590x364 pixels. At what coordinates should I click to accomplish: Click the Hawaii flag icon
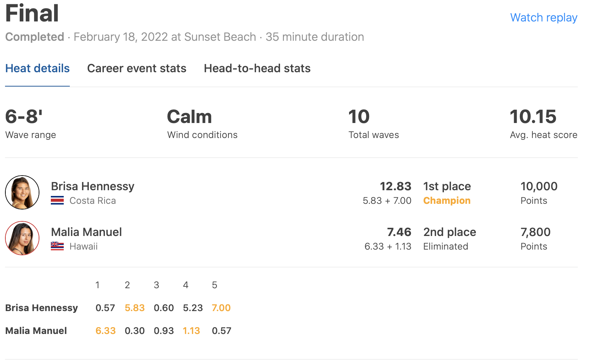[57, 246]
